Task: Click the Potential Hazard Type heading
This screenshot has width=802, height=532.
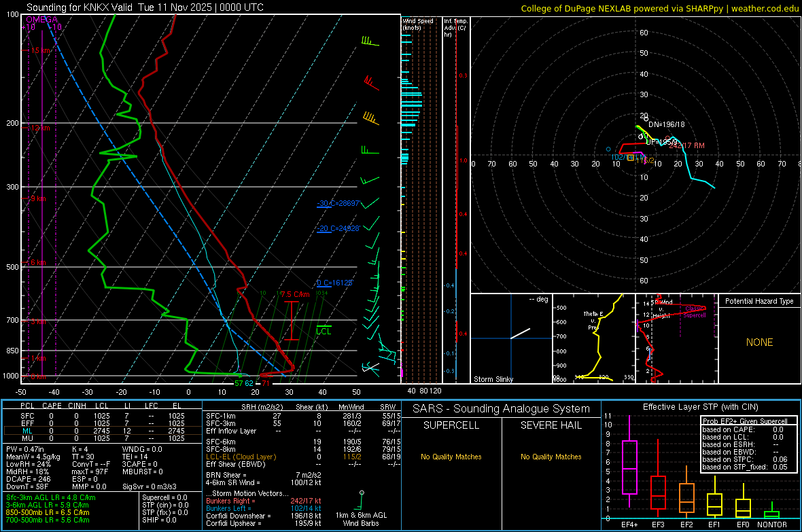Action: (759, 301)
